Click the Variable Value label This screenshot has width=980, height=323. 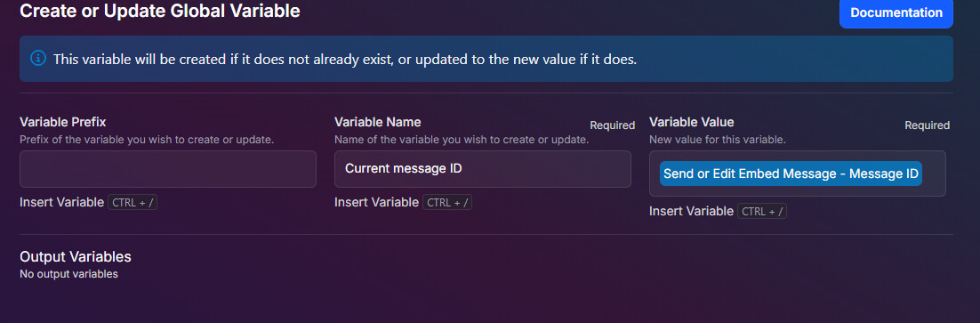pyautogui.click(x=692, y=122)
